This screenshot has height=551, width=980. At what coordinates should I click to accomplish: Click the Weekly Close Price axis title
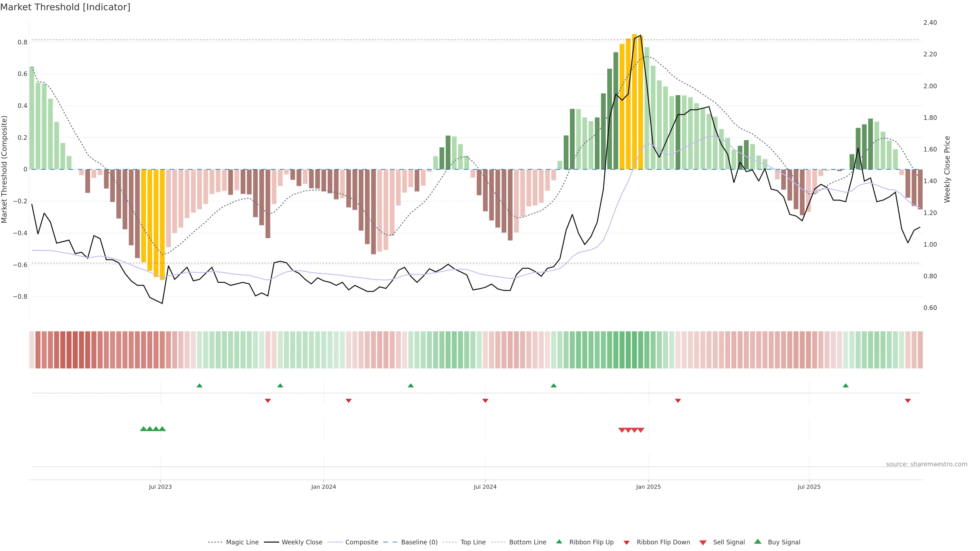click(947, 169)
